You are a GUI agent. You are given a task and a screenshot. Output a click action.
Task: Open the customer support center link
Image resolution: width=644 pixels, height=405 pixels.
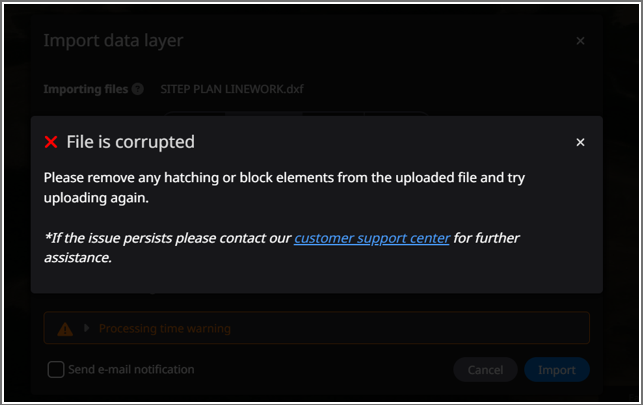[371, 238]
